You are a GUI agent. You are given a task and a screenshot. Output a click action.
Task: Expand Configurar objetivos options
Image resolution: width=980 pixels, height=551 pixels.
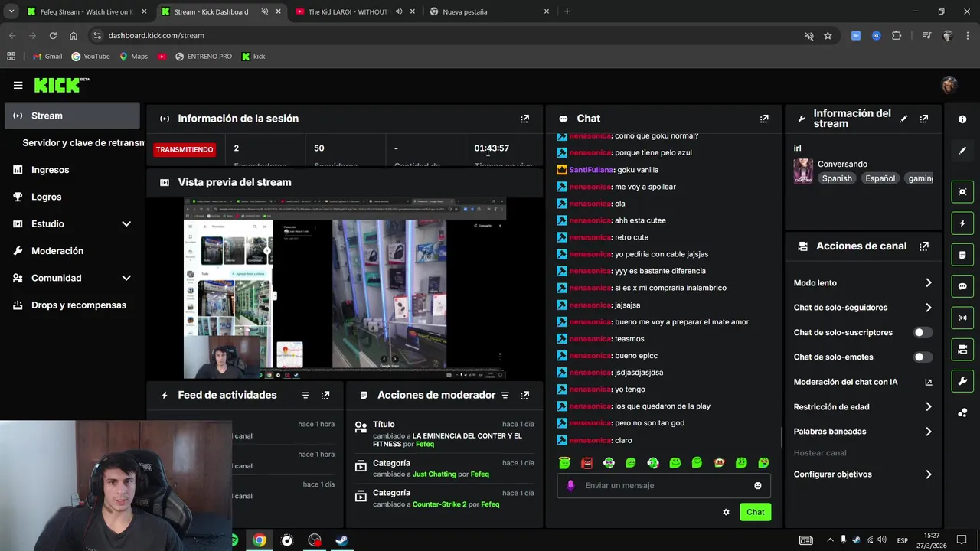[929, 474]
